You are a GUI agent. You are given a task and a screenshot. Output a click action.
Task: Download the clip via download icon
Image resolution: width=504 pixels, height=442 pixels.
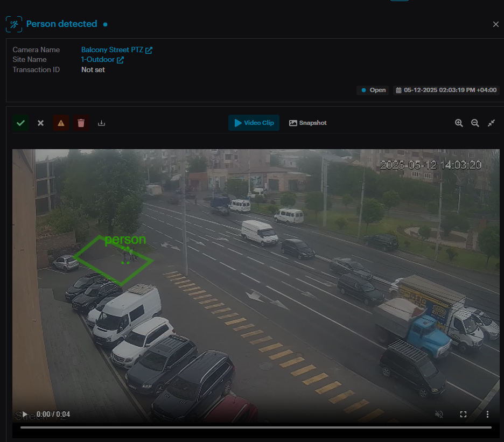[x=101, y=123]
